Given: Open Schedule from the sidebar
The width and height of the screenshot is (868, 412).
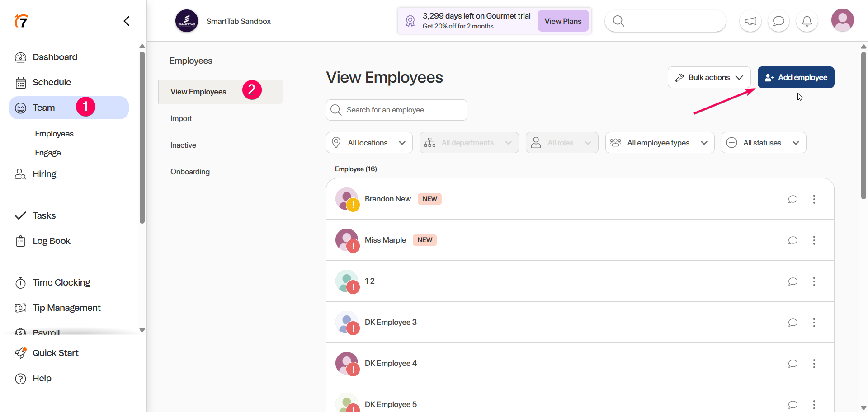Looking at the screenshot, I should point(52,82).
